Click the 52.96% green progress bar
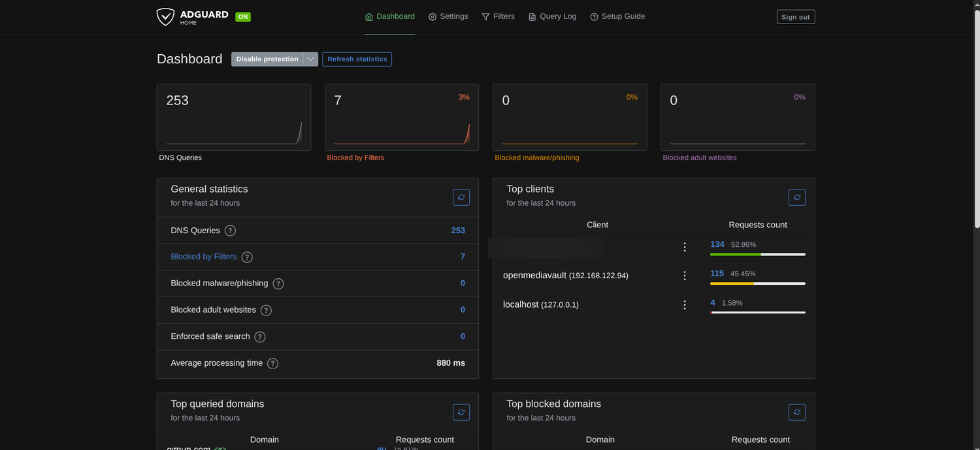 click(758, 254)
